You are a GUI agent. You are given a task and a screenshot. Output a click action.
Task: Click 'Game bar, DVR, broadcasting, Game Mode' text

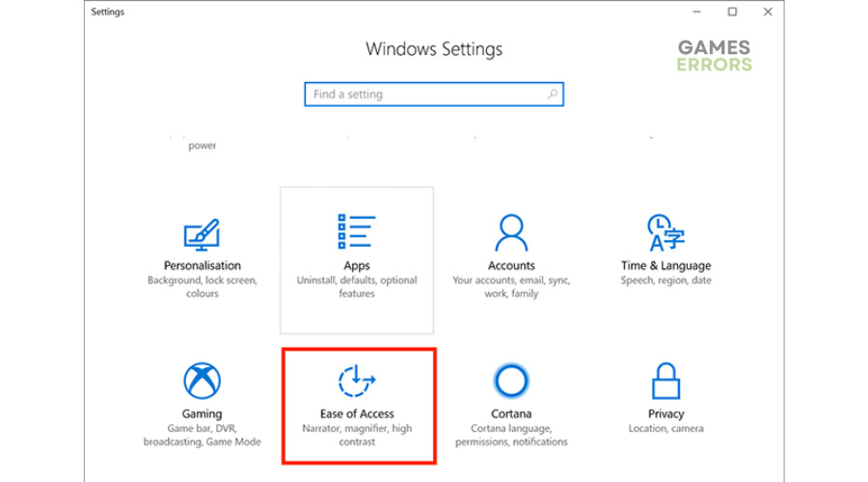(203, 435)
